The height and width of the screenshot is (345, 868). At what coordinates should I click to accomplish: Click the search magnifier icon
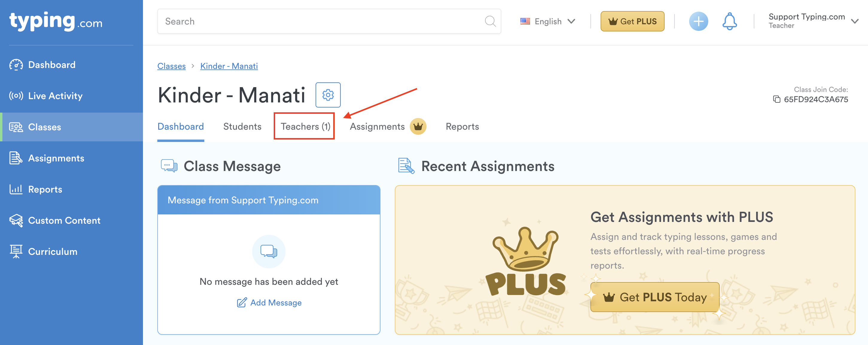(x=490, y=22)
